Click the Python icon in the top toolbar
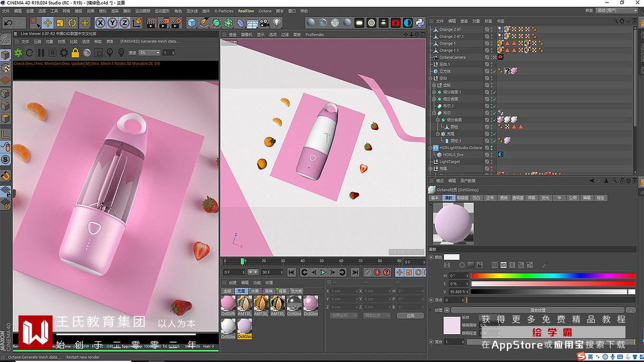 (420, 23)
